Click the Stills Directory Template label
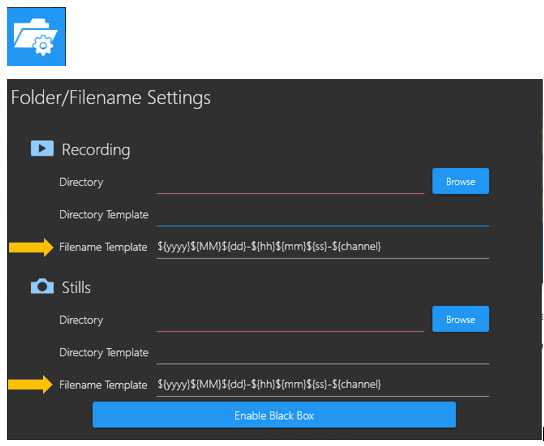This screenshot has height=446, width=544. (x=104, y=353)
